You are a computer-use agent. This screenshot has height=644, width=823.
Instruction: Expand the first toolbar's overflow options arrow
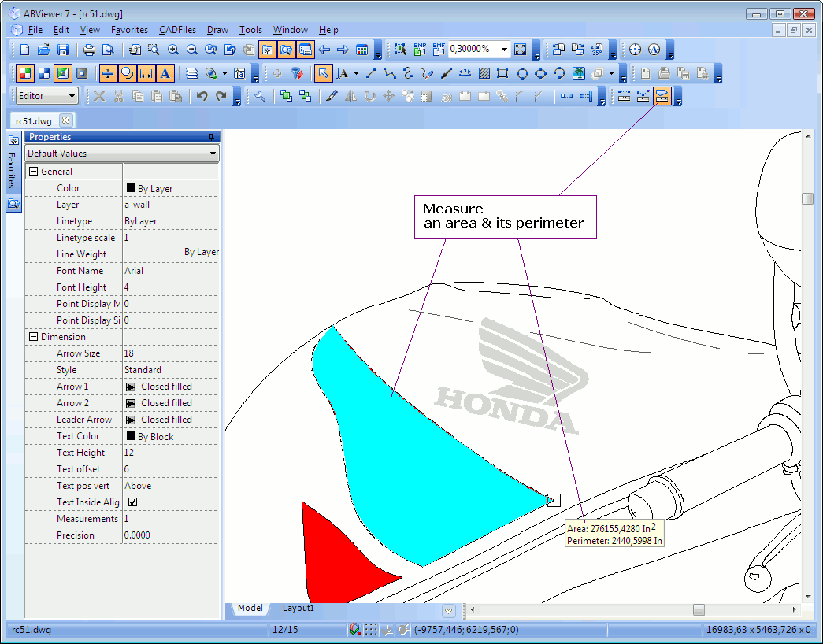click(x=378, y=50)
